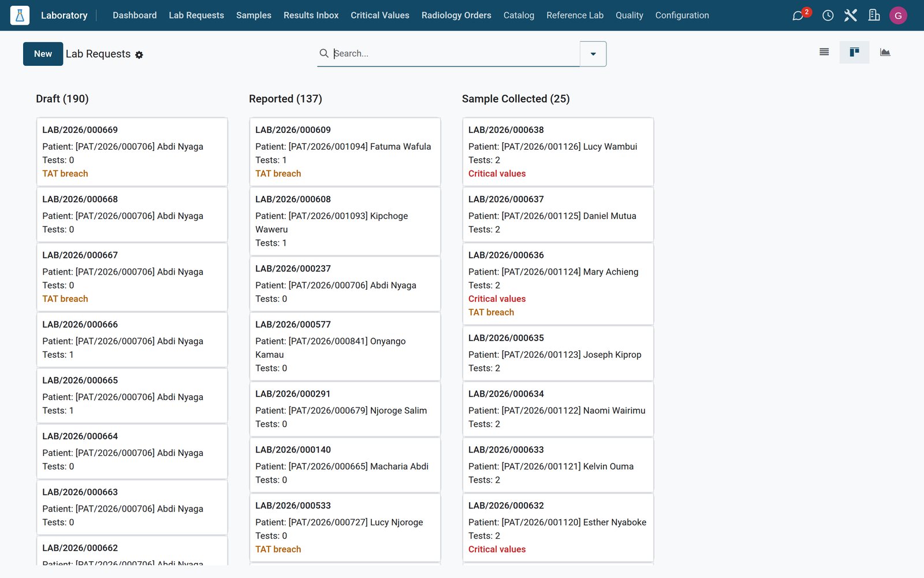Switch to list view
Screen dimensions: 924x578
point(824,52)
